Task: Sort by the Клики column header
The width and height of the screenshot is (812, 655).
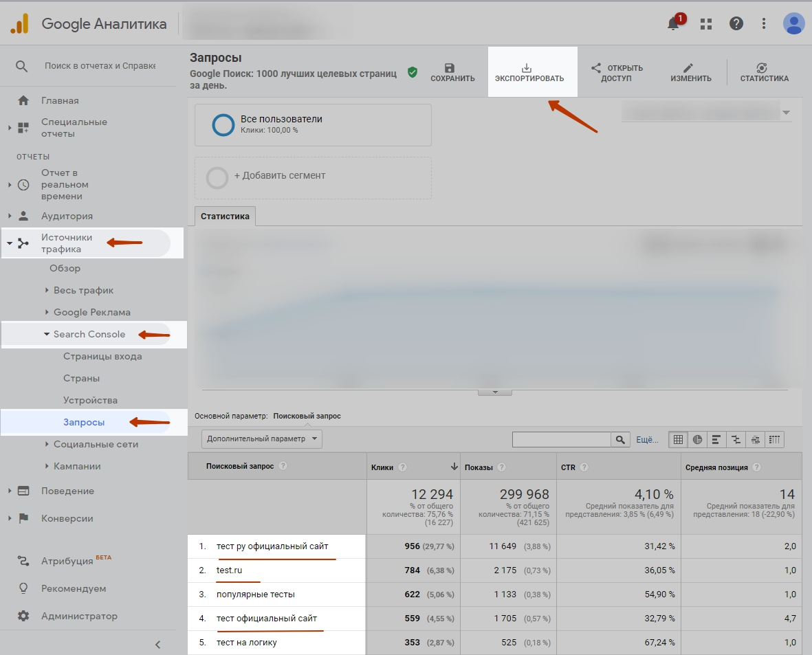Action: (x=382, y=467)
